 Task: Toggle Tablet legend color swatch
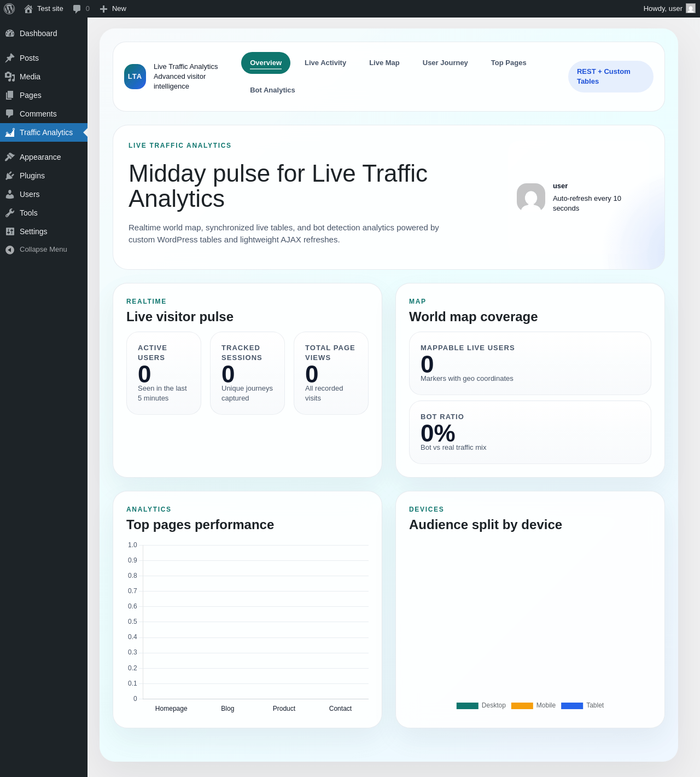[572, 706]
